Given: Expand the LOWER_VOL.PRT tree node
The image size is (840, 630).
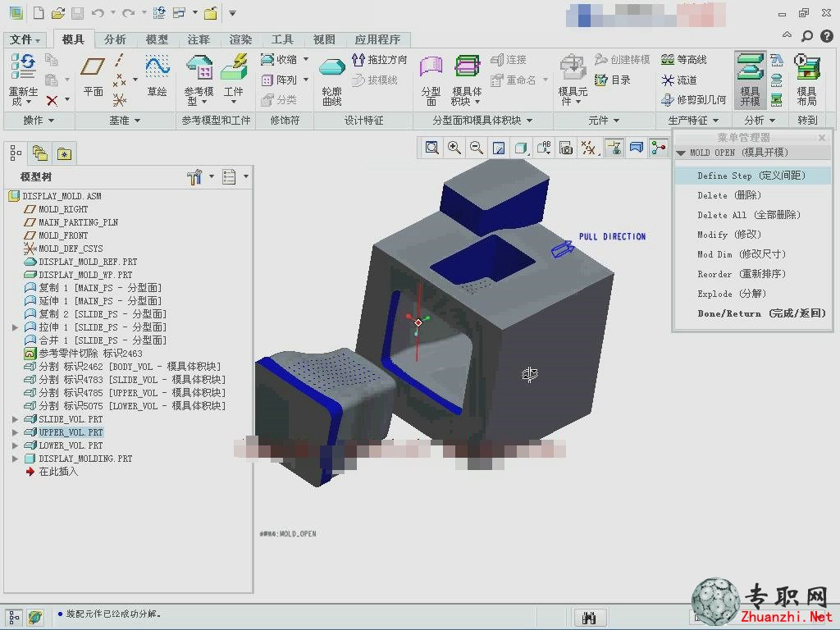Looking at the screenshot, I should [15, 445].
